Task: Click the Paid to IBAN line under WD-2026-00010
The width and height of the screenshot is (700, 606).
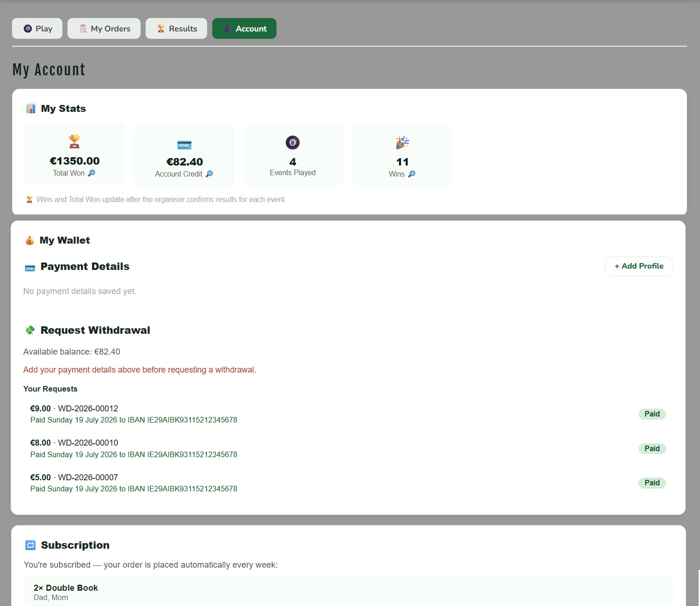Action: click(134, 455)
